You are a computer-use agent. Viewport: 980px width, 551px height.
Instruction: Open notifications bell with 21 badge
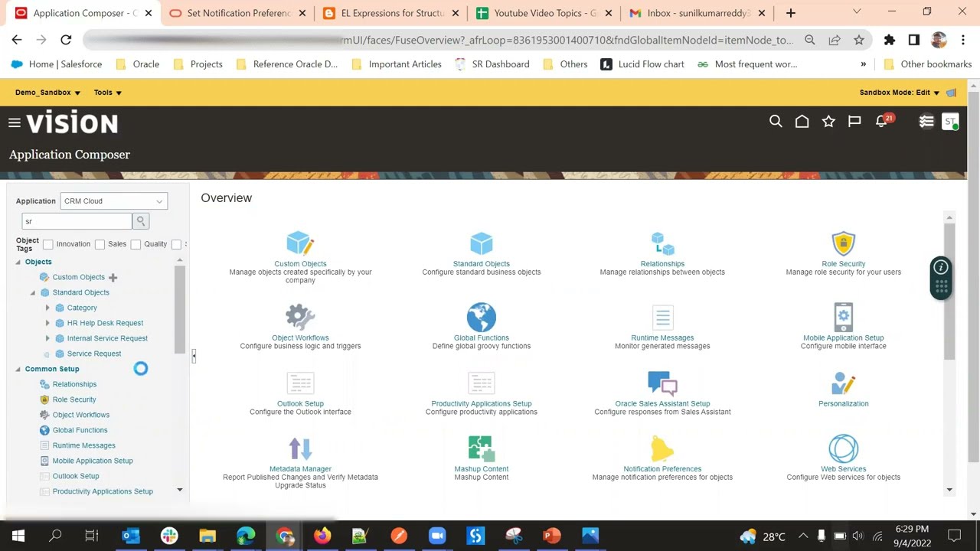click(884, 121)
